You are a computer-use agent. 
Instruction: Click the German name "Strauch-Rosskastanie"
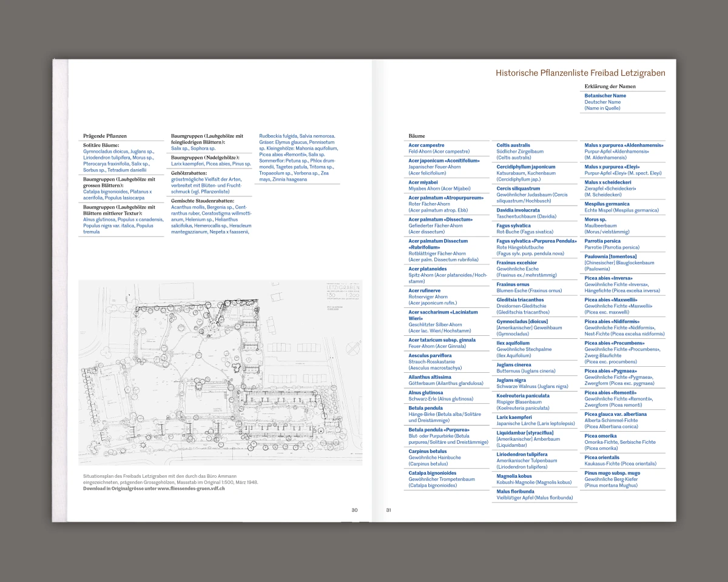430,362
